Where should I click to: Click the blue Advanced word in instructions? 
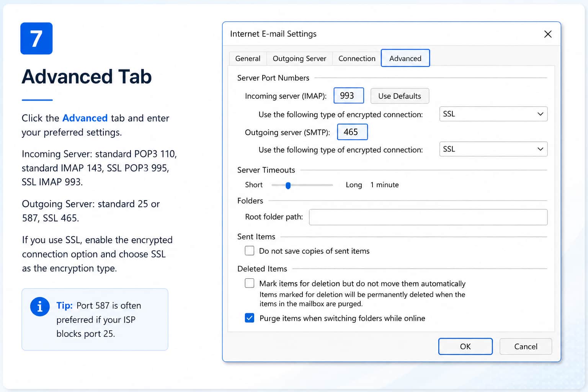click(85, 118)
